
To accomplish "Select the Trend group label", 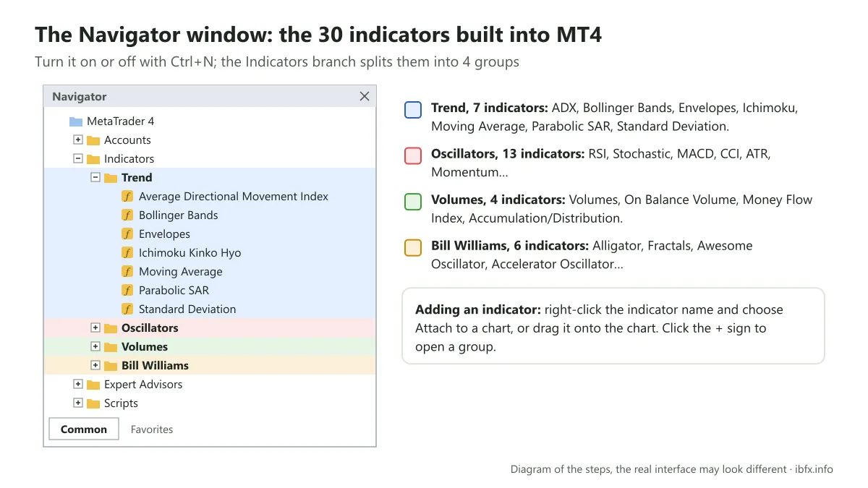I will click(137, 178).
